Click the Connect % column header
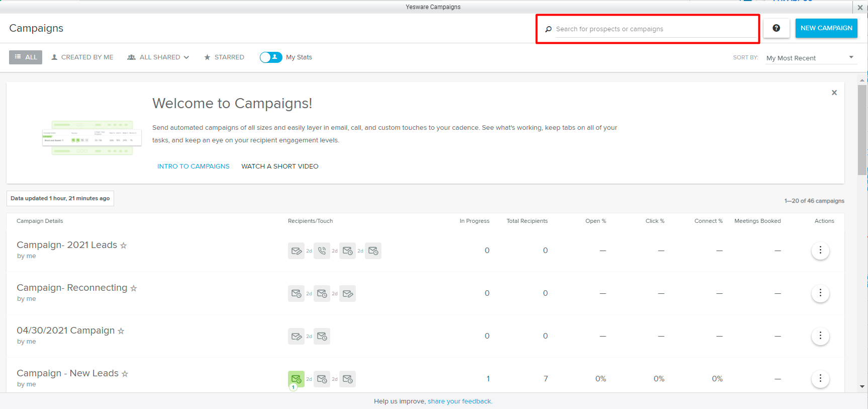868x409 pixels. (x=709, y=221)
